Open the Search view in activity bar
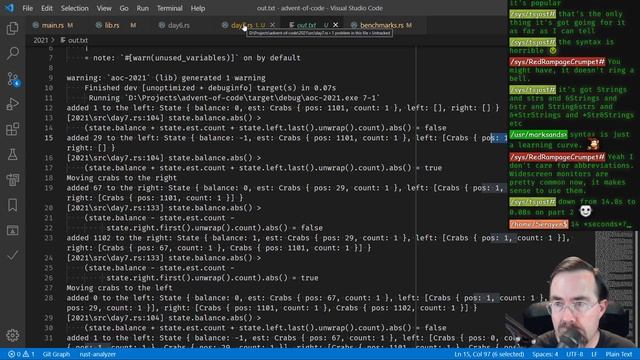Viewport: 640px width, 360px height. (x=13, y=53)
